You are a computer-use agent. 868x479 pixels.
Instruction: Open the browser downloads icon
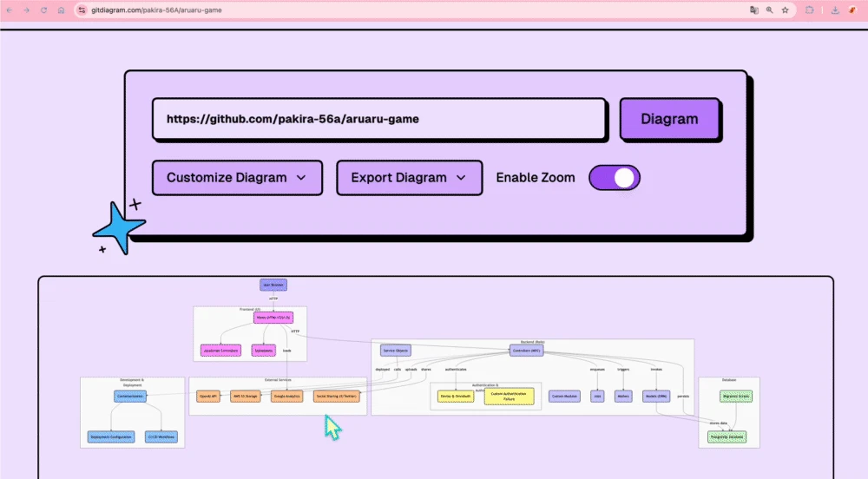(x=835, y=10)
